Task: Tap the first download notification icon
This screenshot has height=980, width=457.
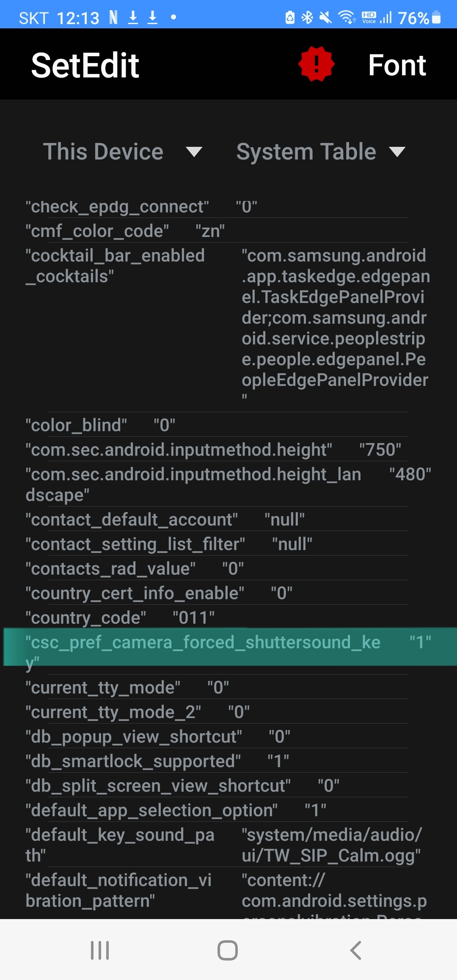Action: click(x=133, y=17)
